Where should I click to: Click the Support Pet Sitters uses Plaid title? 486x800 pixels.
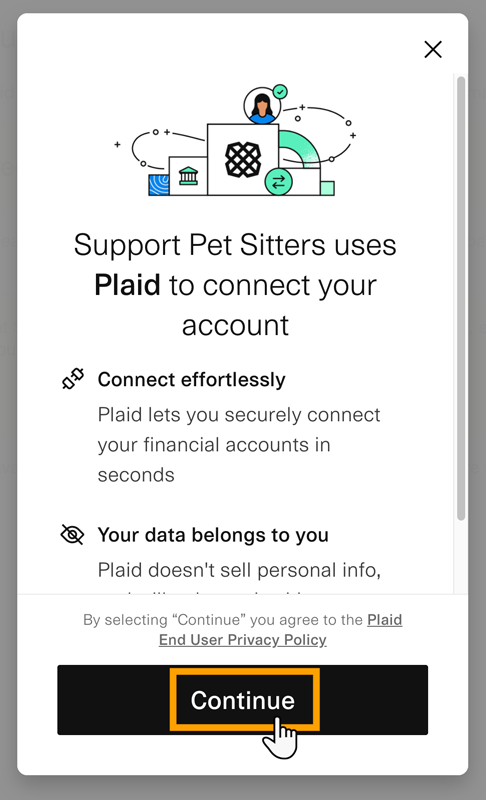(235, 285)
